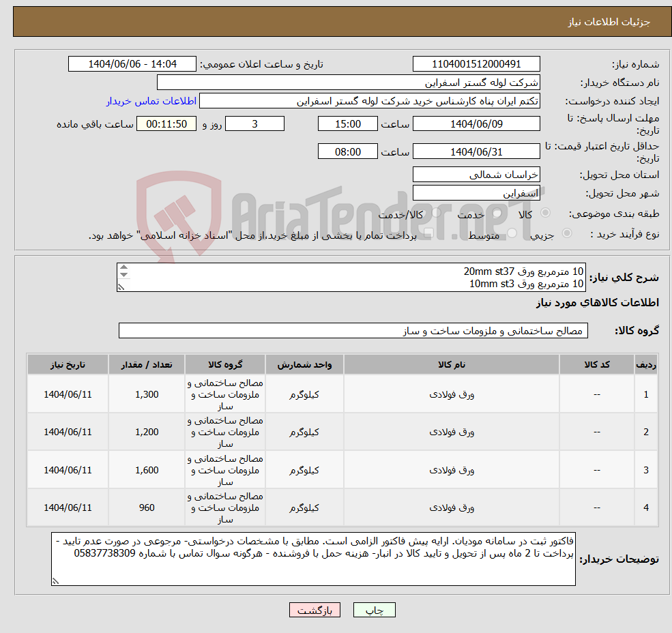Click the scroll-down arrow in the شرح کلی نیاز box
Image resolution: width=672 pixels, height=633 pixels.
tap(123, 276)
